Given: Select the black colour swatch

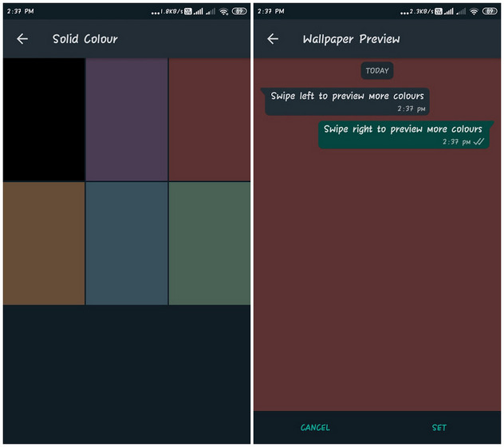Looking at the screenshot, I should tap(44, 120).
